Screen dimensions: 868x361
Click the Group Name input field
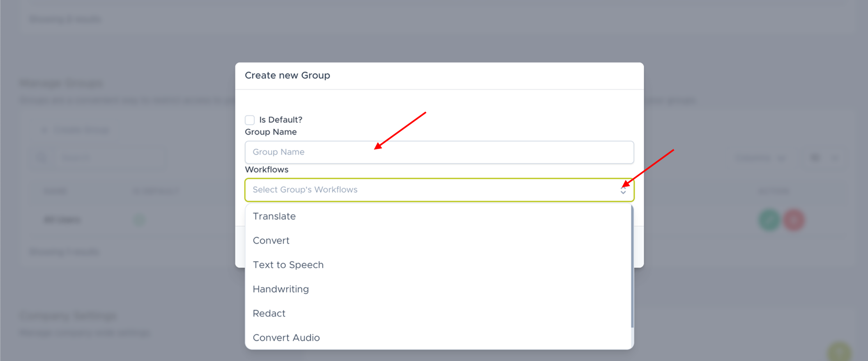tap(439, 152)
